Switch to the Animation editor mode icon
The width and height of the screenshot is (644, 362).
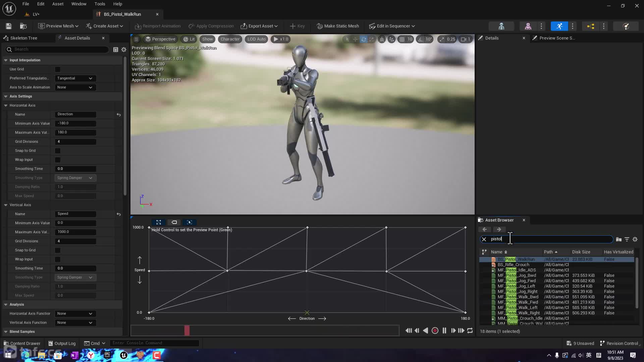tap(559, 26)
